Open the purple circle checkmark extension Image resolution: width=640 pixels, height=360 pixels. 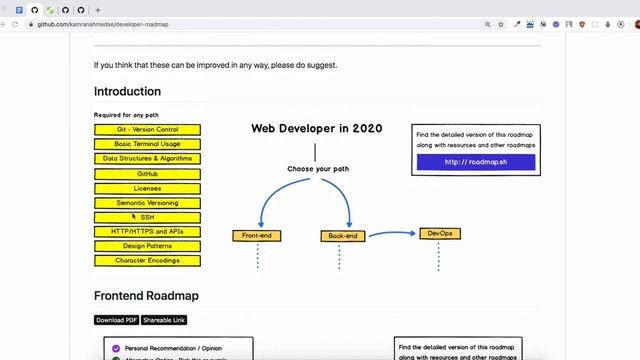click(x=556, y=24)
